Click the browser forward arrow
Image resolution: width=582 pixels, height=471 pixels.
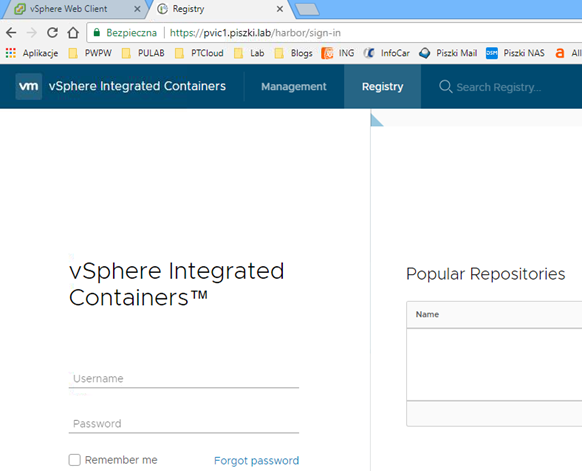32,33
